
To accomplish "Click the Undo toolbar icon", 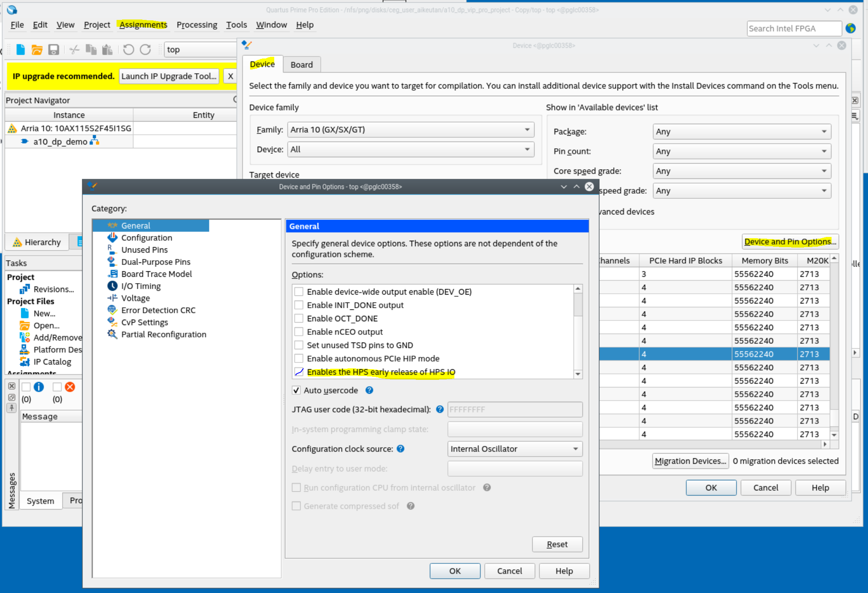I will [x=128, y=50].
